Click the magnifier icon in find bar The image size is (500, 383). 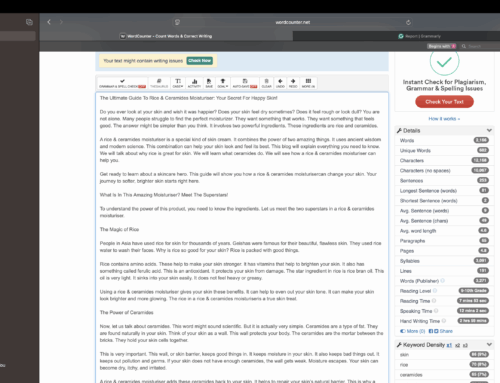[463, 46]
